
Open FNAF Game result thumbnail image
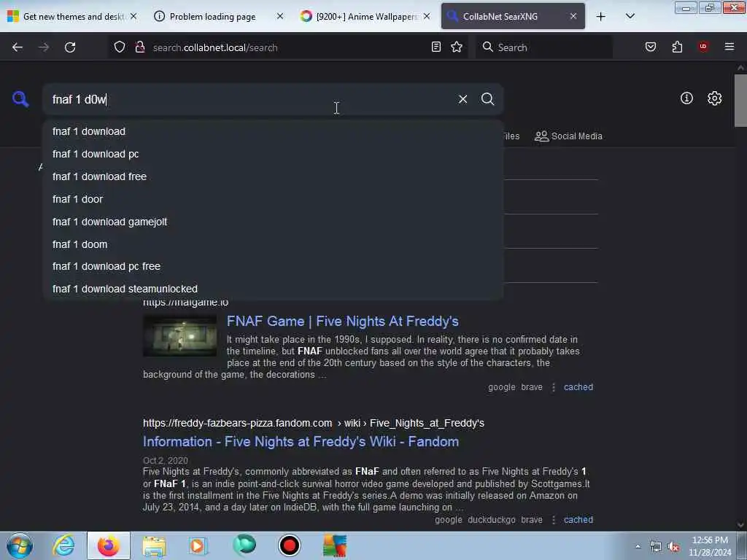[179, 335]
